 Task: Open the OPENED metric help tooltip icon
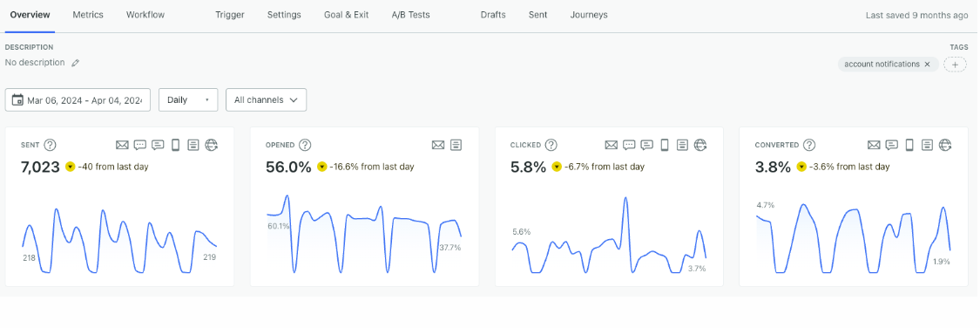pyautogui.click(x=305, y=145)
